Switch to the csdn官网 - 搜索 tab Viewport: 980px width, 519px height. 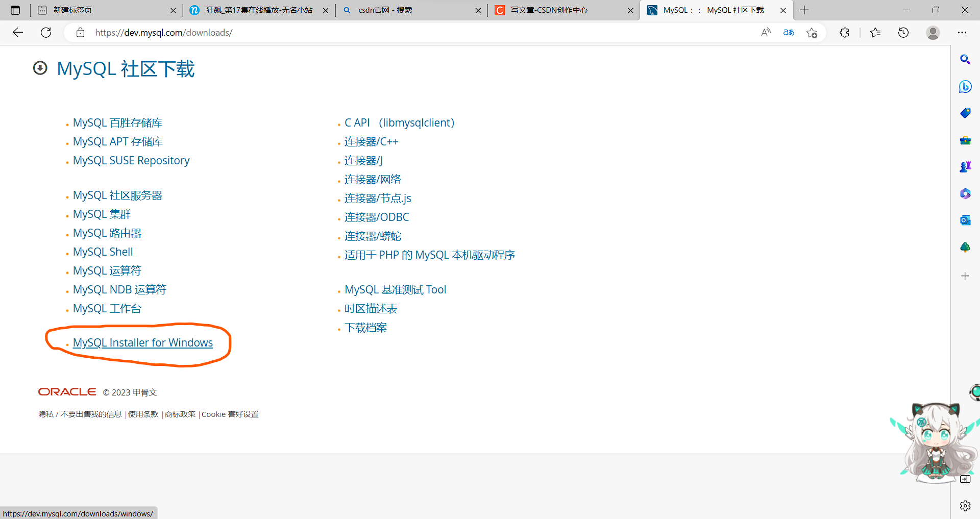point(411,10)
